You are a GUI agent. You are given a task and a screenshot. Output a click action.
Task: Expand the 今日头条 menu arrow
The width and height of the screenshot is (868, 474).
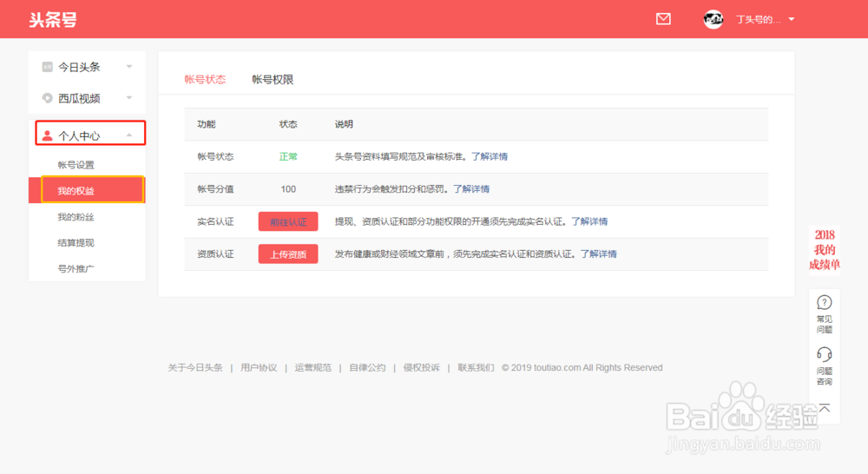click(x=129, y=67)
